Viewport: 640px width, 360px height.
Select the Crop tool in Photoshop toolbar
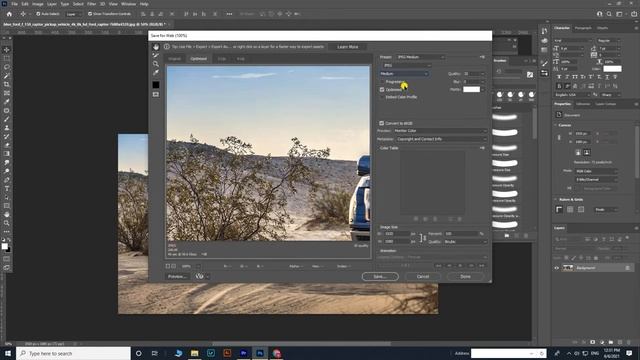7,84
